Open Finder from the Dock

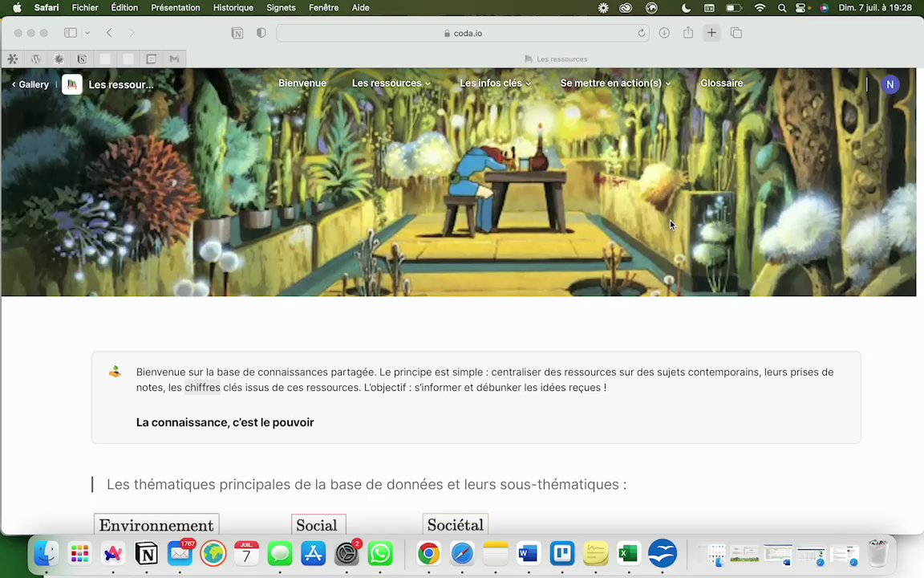click(46, 553)
